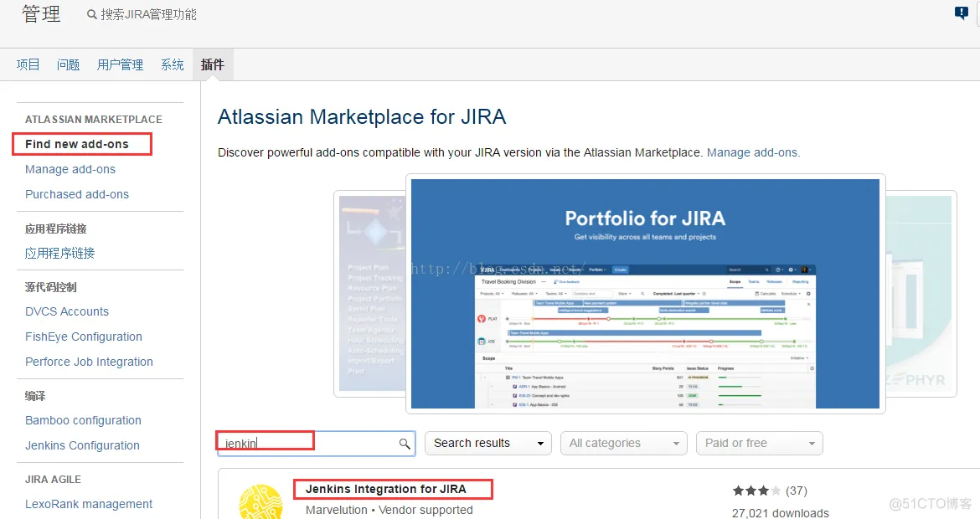Open the 应用程序链接 sidebar link
Viewport: 980px width, 519px height.
click(60, 253)
